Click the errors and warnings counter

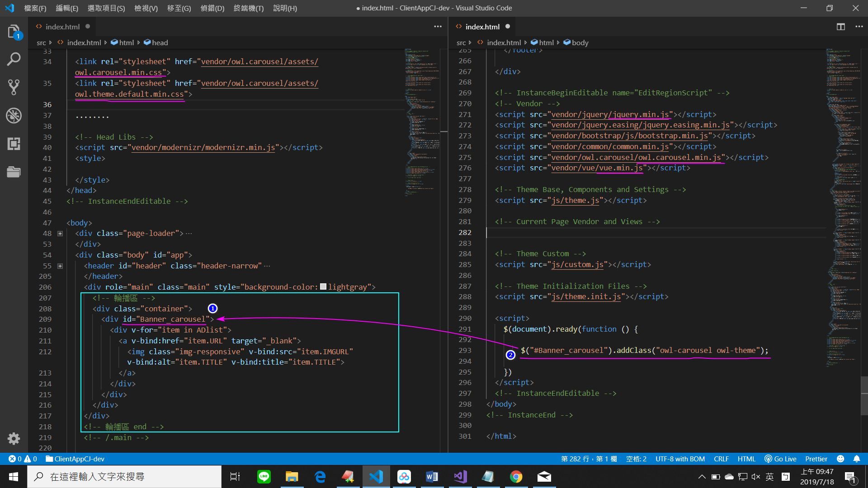pos(22,459)
